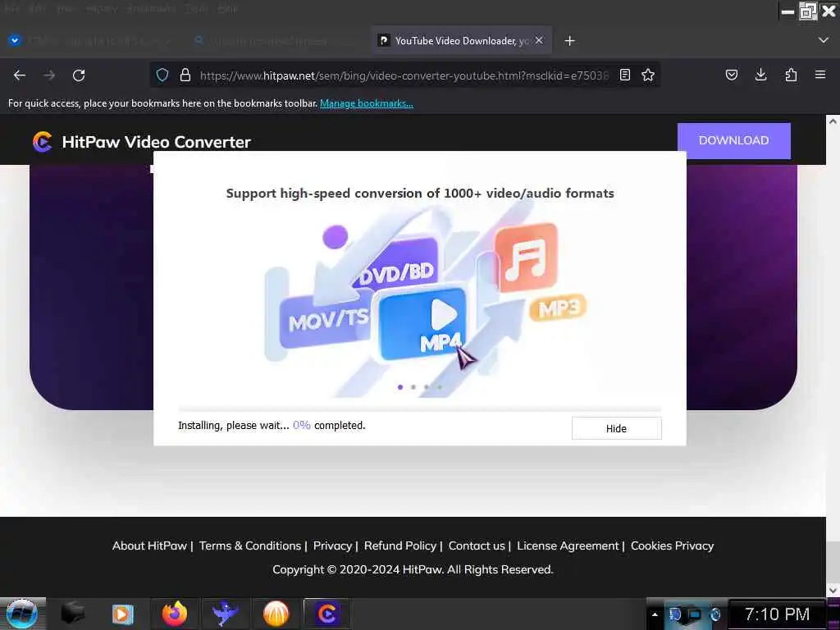Open Firefox from the taskbar

tap(175, 614)
